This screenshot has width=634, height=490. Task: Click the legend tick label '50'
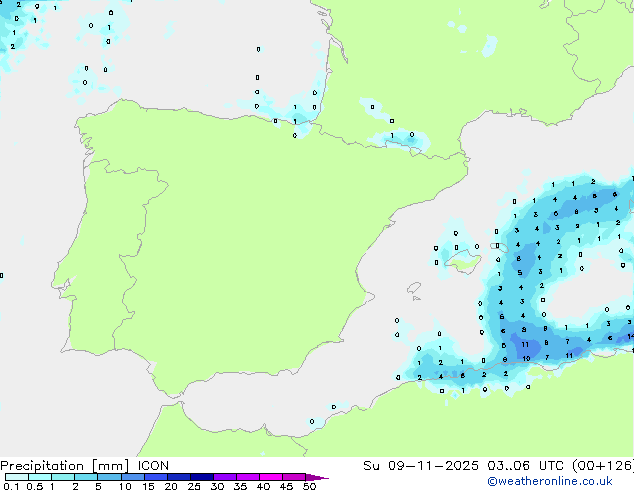click(x=309, y=486)
